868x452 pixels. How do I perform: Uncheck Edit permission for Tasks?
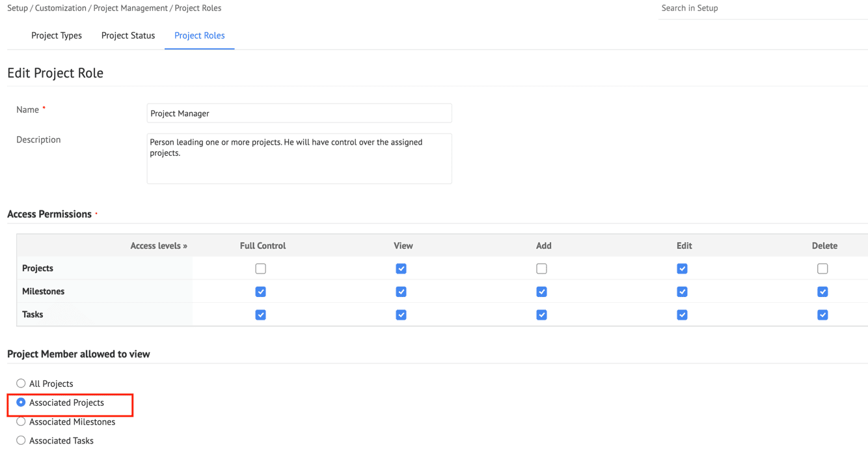[682, 315]
